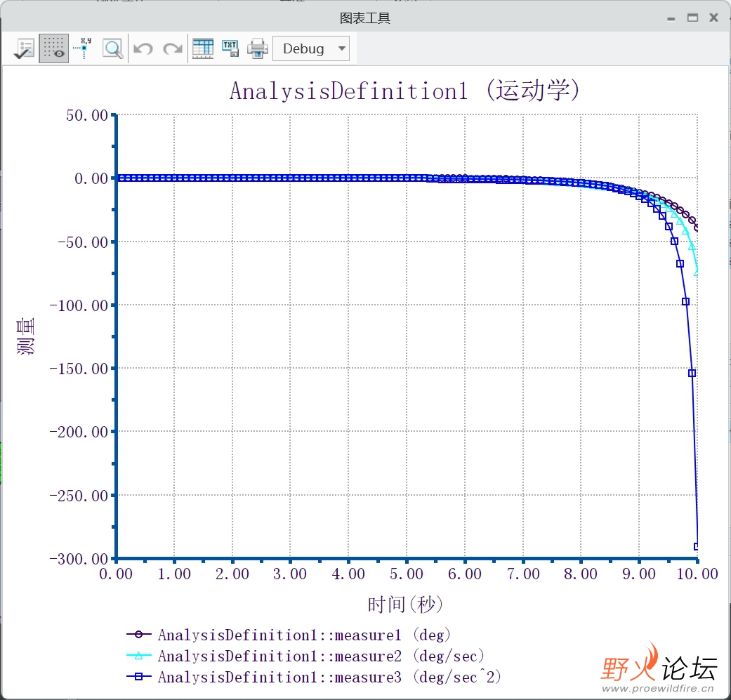Close the 图表工具 window
Screen dimensions: 731x700
(713, 18)
